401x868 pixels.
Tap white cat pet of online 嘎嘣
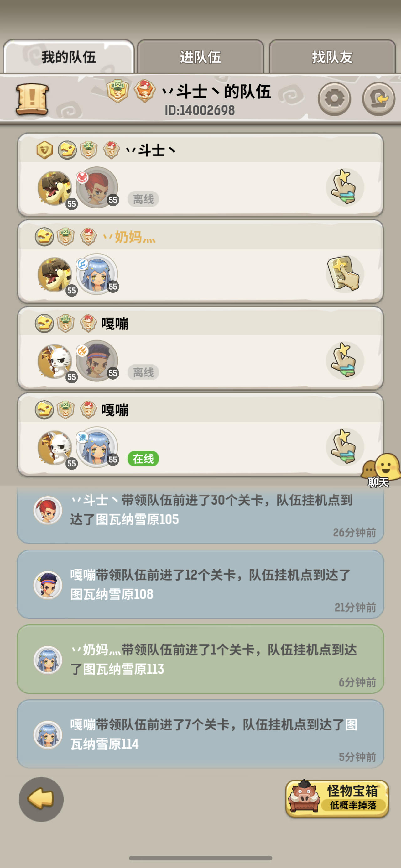click(x=55, y=447)
